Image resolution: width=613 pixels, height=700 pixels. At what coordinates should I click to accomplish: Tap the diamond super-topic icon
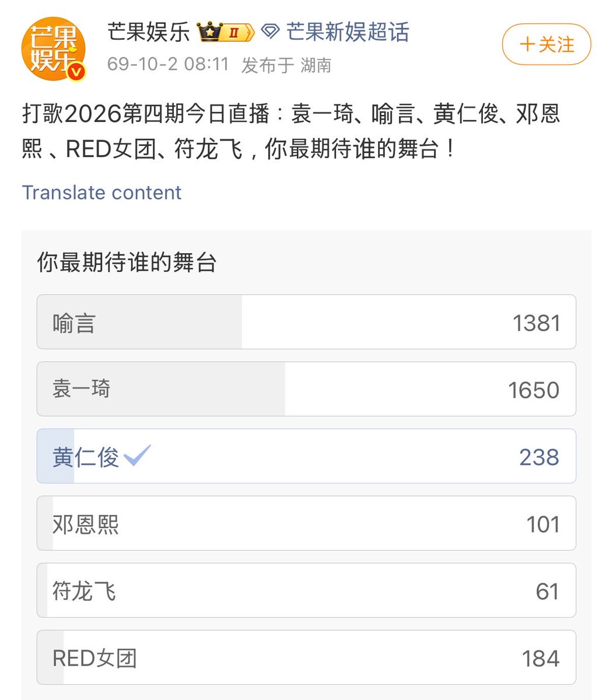tap(270, 32)
